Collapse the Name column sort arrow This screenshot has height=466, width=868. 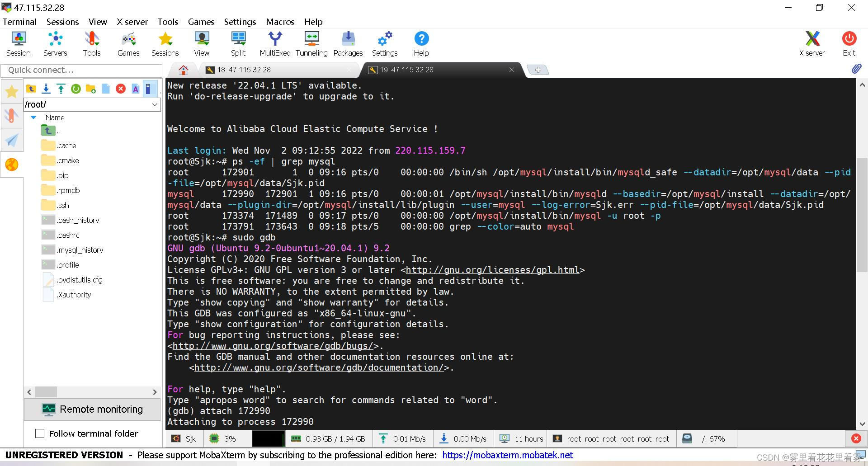pyautogui.click(x=33, y=118)
